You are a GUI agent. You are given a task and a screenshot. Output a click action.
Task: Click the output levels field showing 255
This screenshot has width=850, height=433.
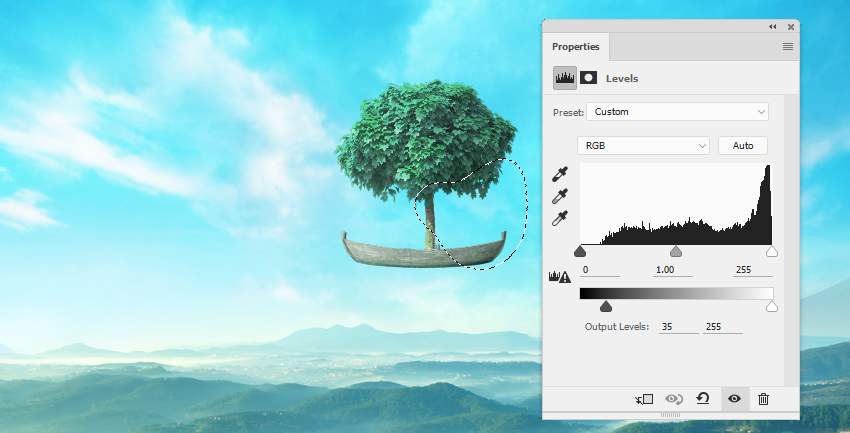723,327
